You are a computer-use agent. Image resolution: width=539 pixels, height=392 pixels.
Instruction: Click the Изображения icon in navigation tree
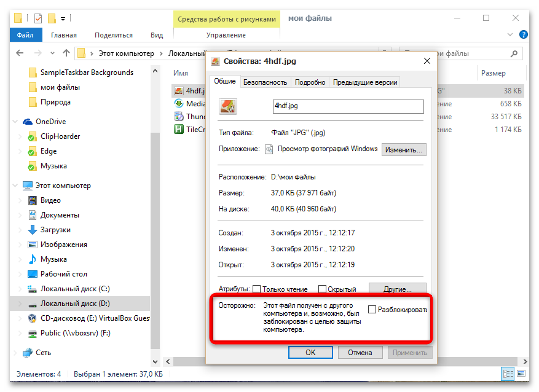click(33, 245)
